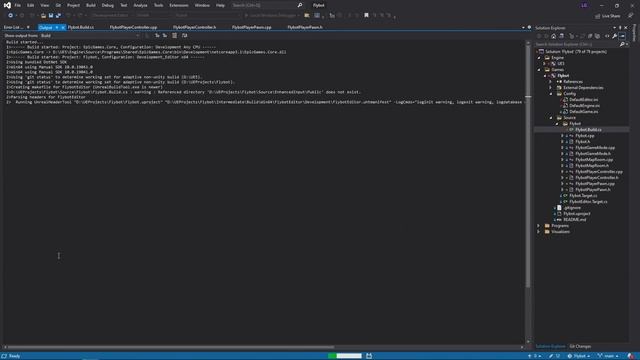Click the Properties wrench icon
This screenshot has width=640, height=360.
pos(614,36)
